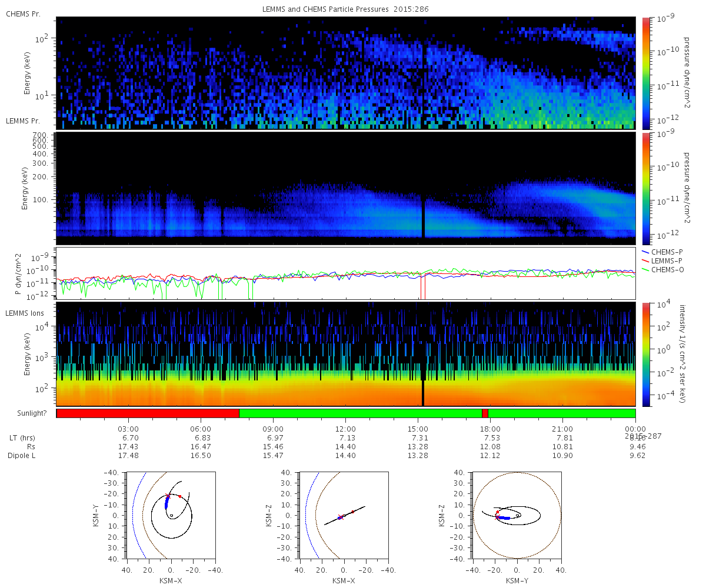The width and height of the screenshot is (706, 588).
Task: Click the KSM-Y versus KSM-Z orbit plot
Action: point(517,515)
